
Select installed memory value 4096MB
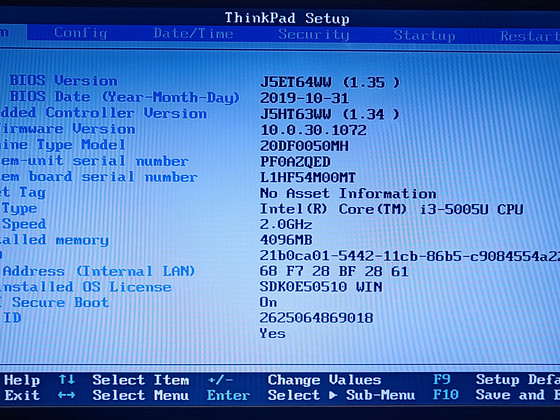[286, 240]
